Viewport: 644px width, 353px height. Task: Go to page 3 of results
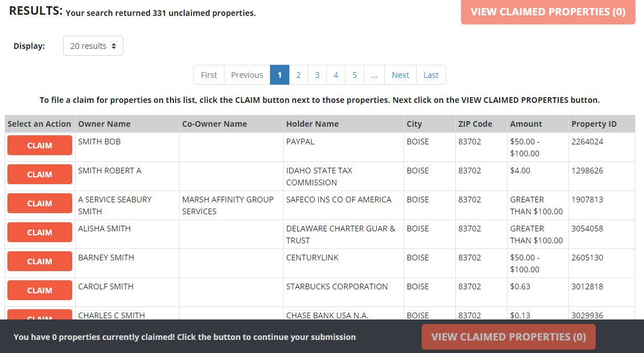[317, 74]
